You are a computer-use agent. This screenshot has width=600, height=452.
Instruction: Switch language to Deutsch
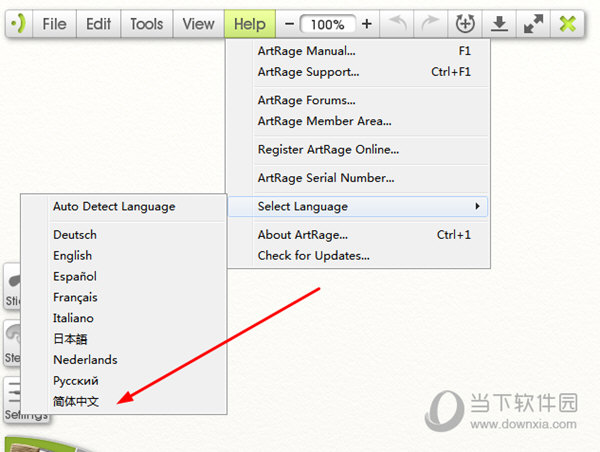pyautogui.click(x=124, y=235)
